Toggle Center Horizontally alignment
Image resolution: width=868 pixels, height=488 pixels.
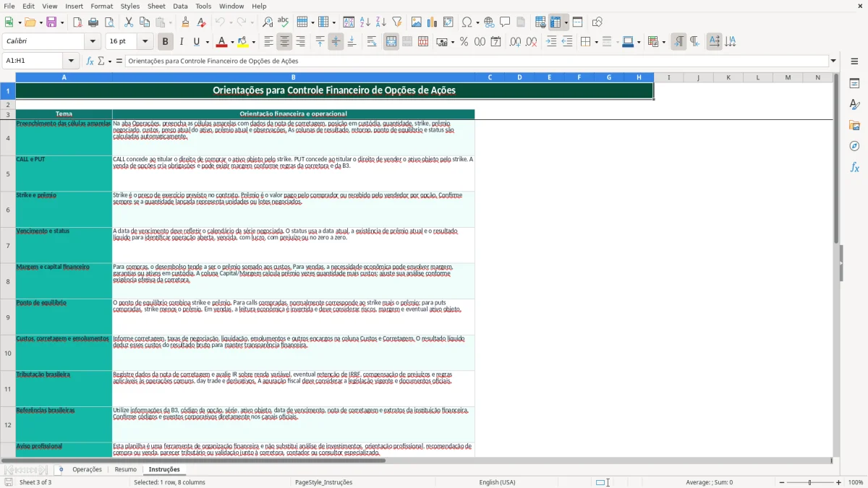tap(284, 42)
